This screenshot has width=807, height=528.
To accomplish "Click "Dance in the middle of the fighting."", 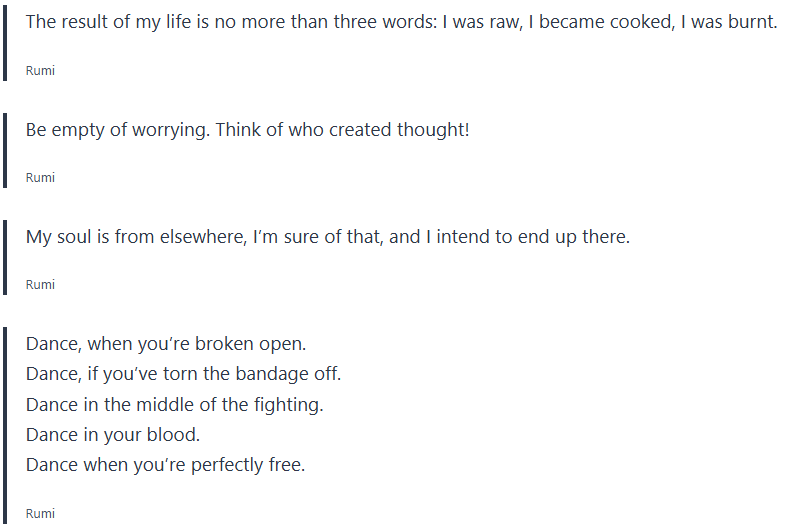I will (x=174, y=404).
